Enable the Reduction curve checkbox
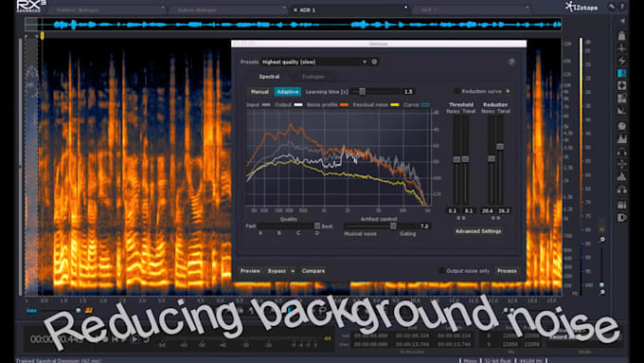Screen dimensions: 644x363 (457, 91)
